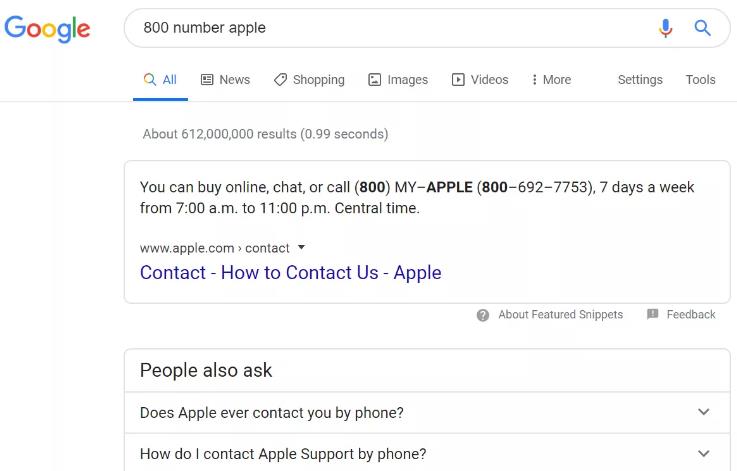
Task: Click the 'People also ask' heading
Action: tap(206, 370)
